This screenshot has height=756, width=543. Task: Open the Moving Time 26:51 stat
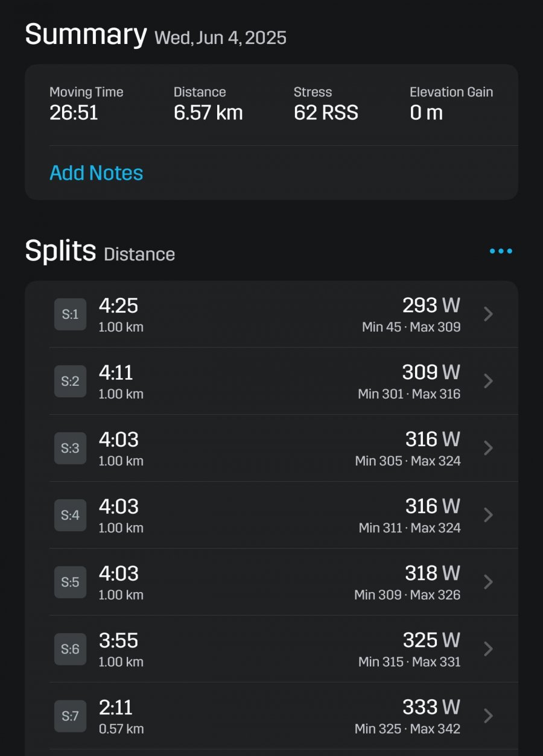click(x=86, y=104)
